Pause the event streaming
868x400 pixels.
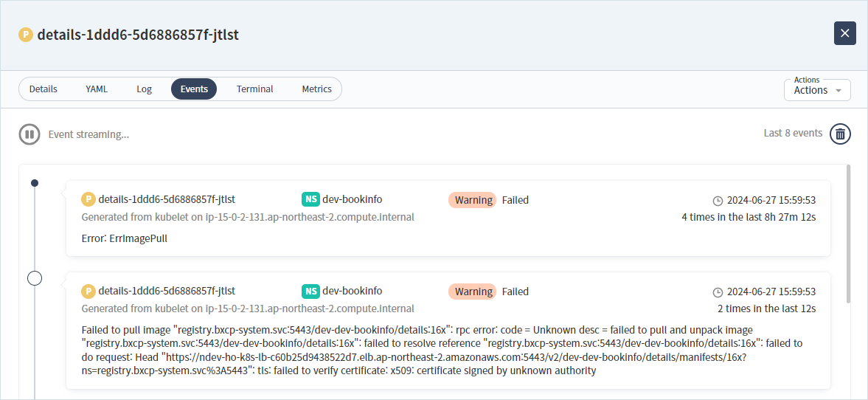click(29, 134)
